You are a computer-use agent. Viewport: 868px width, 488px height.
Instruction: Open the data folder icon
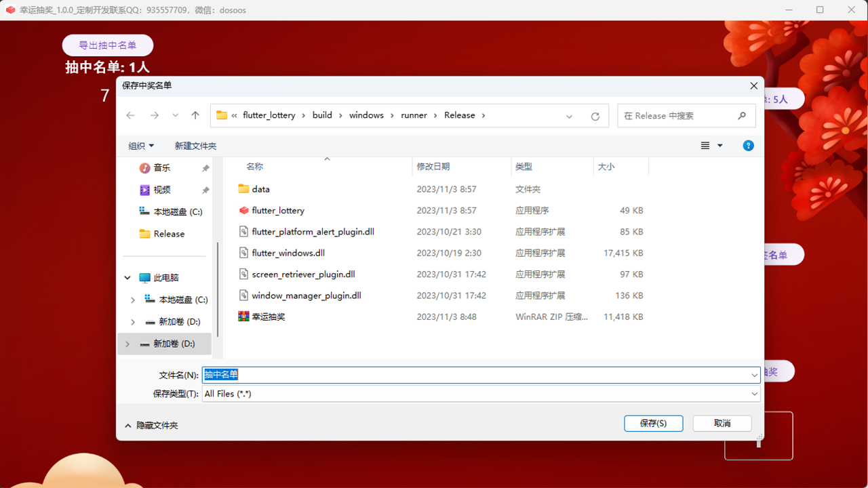pyautogui.click(x=243, y=188)
